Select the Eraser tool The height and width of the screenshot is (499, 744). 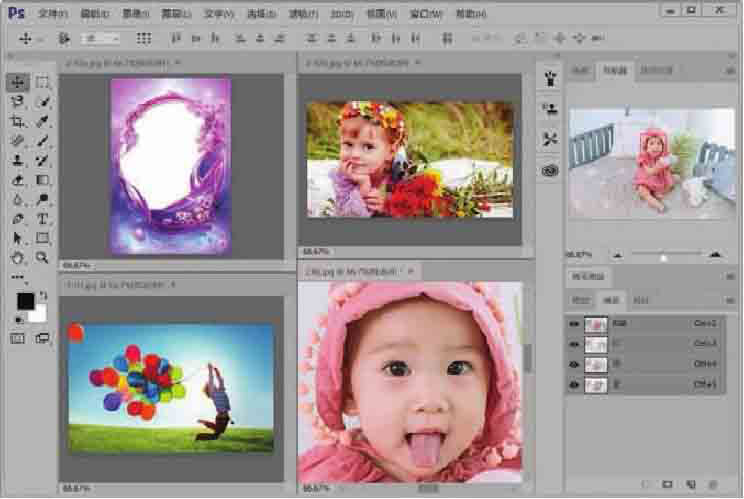pyautogui.click(x=18, y=180)
